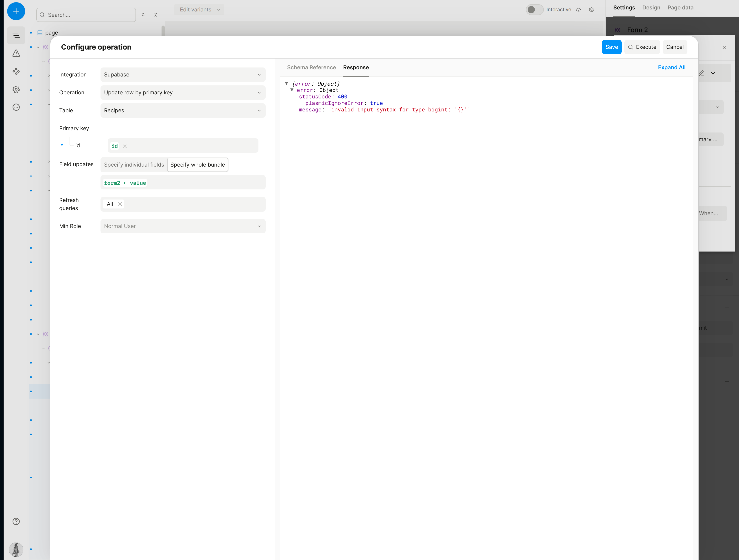Click the Cancel button
This screenshot has width=739, height=560.
tap(675, 47)
